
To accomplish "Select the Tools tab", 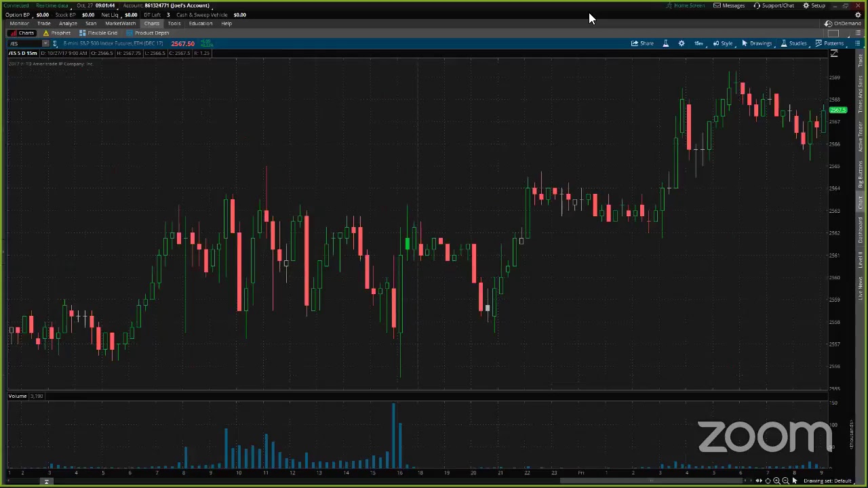I will point(174,23).
